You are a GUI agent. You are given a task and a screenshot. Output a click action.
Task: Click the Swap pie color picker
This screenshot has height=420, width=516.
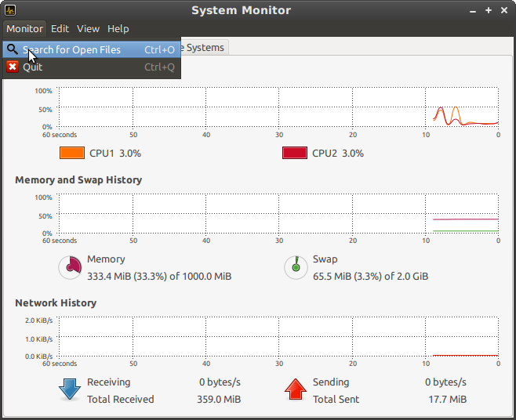click(x=296, y=267)
